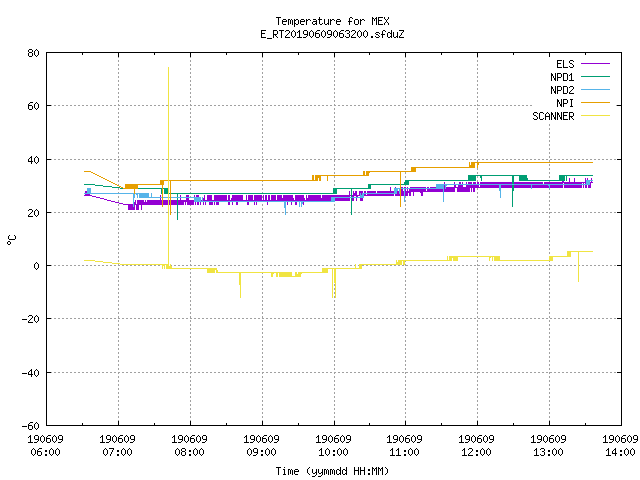640x480 pixels.
Task: Click the 'Temperature for MEX' chart title
Action: click(332, 21)
